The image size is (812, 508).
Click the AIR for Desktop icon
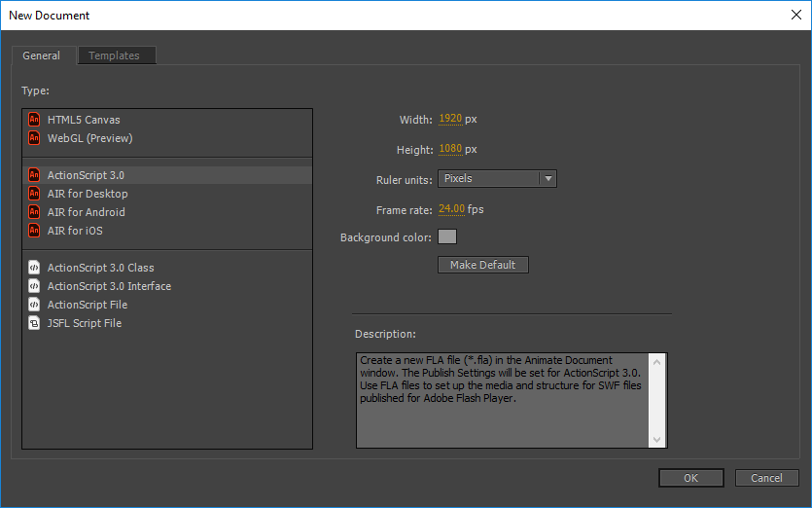pyautogui.click(x=35, y=194)
